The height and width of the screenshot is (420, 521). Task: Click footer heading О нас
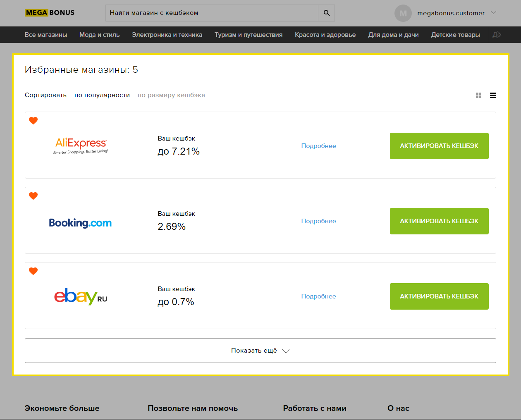pyautogui.click(x=398, y=408)
